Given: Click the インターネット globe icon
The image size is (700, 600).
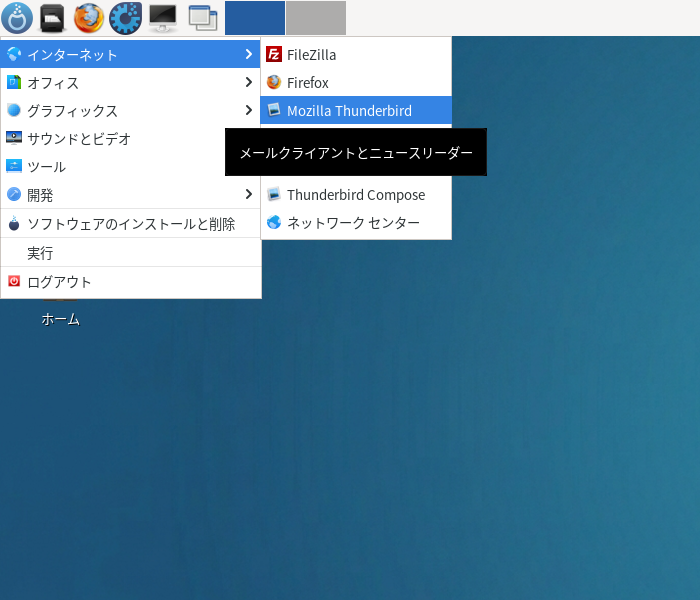Looking at the screenshot, I should click(x=14, y=54).
